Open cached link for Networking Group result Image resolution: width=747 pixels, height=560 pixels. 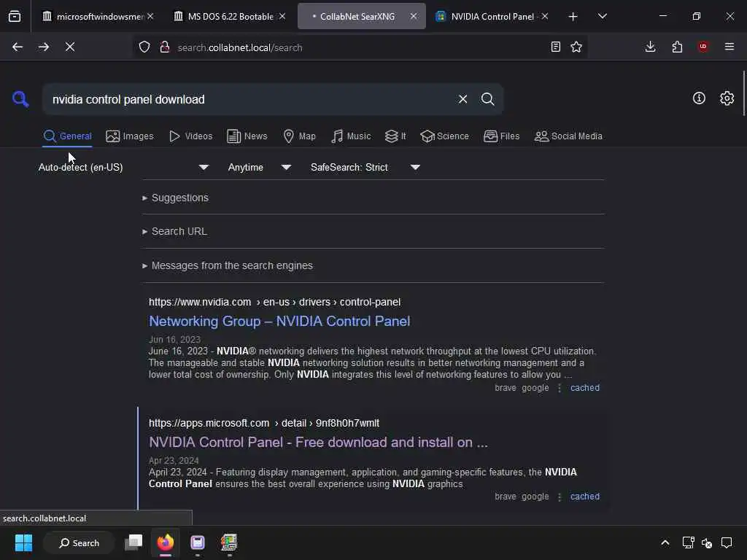pyautogui.click(x=584, y=388)
